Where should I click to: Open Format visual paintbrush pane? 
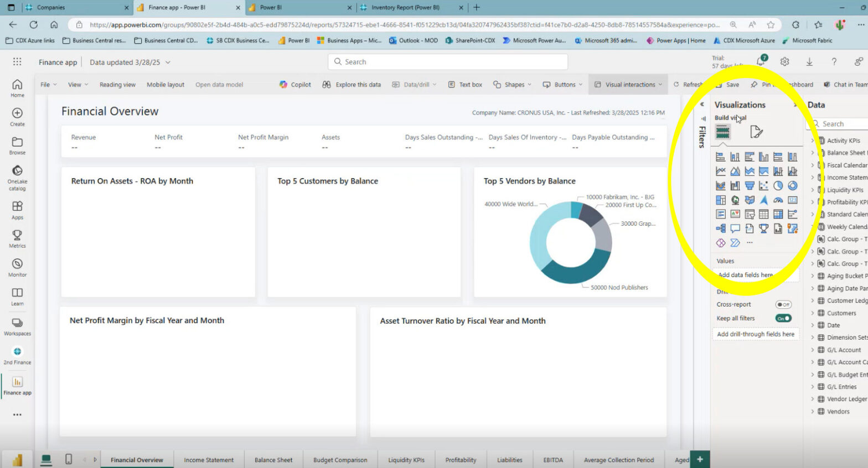click(756, 132)
